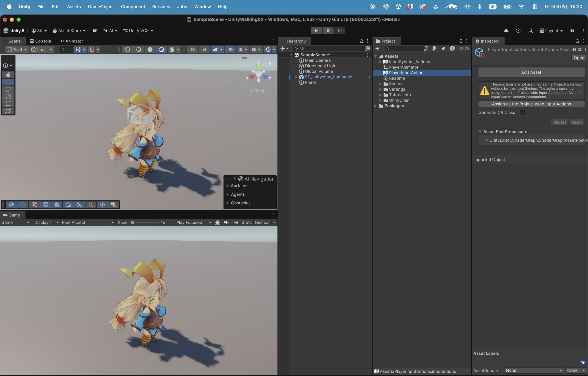This screenshot has height=376, width=588.
Task: Click the Project log entries warning icon
Action: click(x=452, y=48)
